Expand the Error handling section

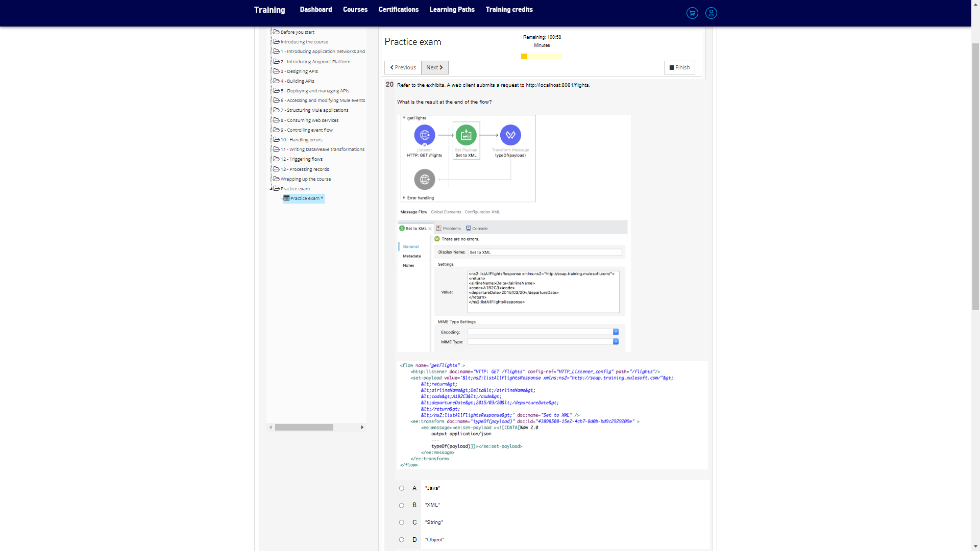coord(404,198)
